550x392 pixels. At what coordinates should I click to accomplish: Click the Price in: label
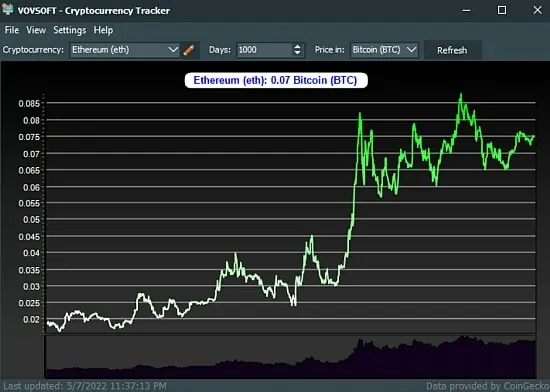pos(329,50)
